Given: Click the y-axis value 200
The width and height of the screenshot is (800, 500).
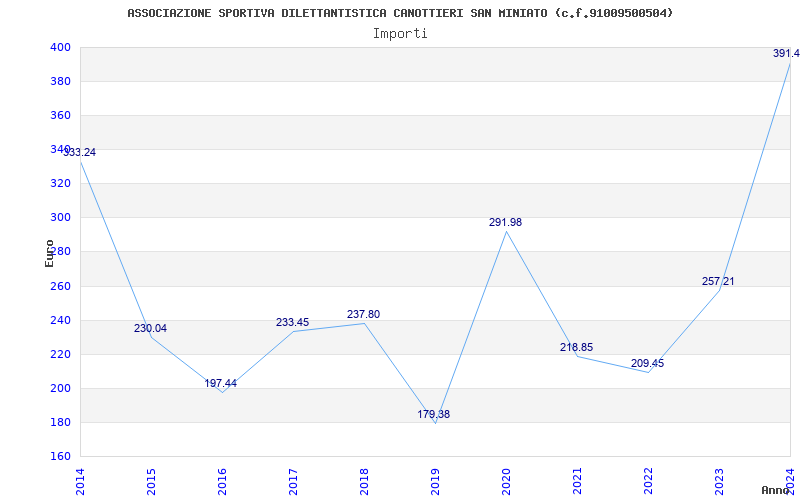Looking at the screenshot, I should coord(60,388).
